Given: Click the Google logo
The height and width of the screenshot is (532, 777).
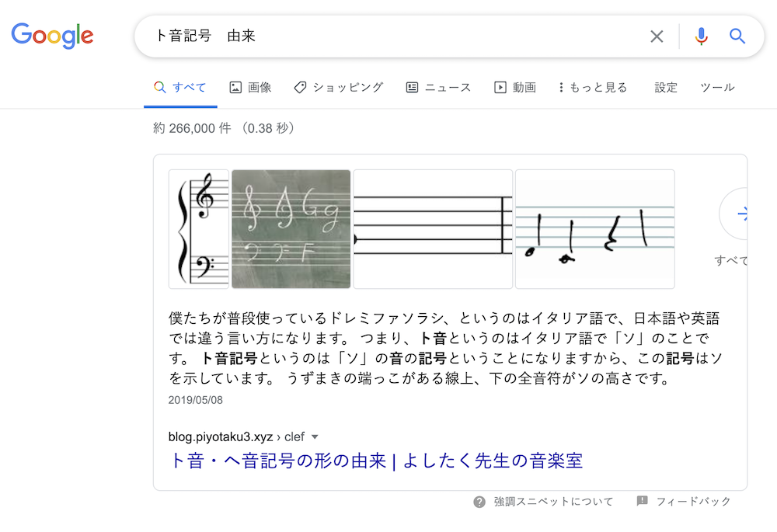Looking at the screenshot, I should 52,36.
